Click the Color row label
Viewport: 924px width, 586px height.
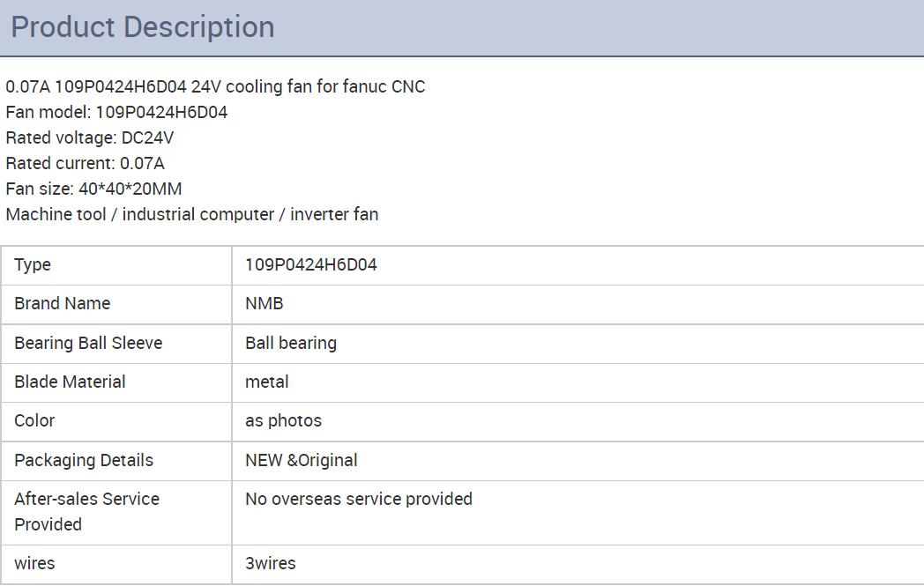coord(34,420)
